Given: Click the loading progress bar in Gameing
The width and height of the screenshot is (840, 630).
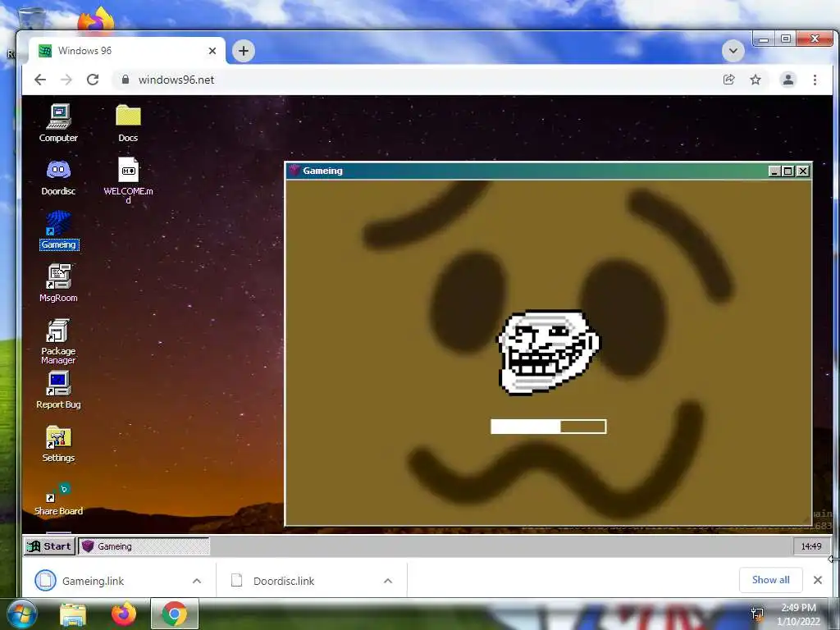Looking at the screenshot, I should pyautogui.click(x=549, y=427).
